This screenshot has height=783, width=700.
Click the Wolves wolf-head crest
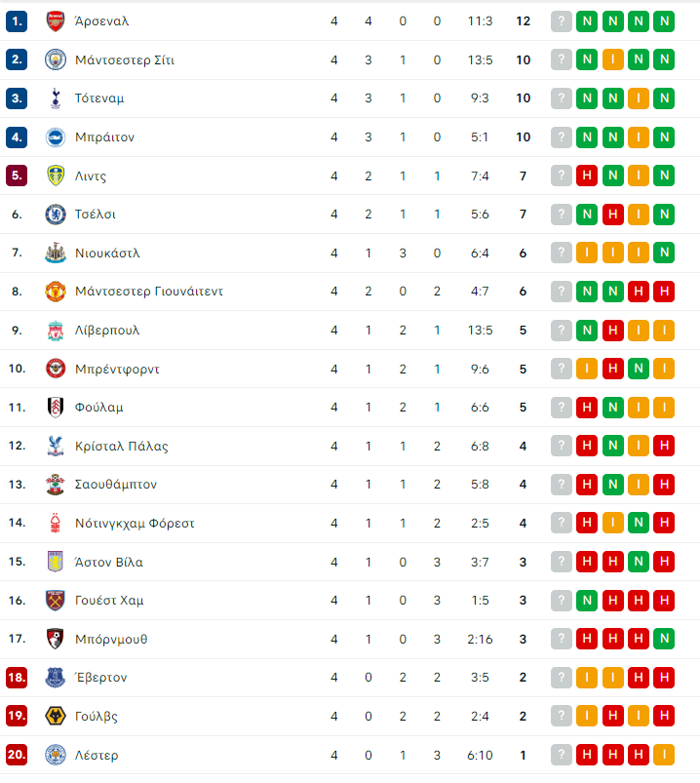click(x=56, y=716)
